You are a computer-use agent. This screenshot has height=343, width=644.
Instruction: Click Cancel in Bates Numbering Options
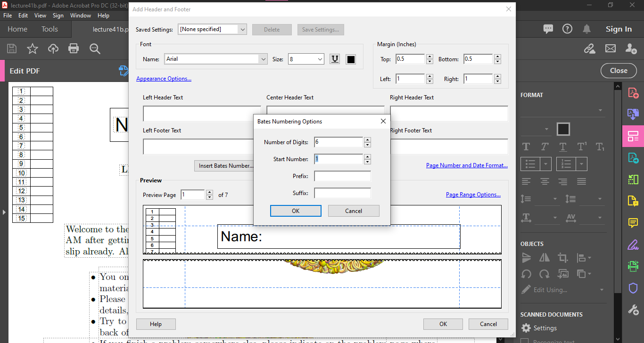[x=354, y=211]
